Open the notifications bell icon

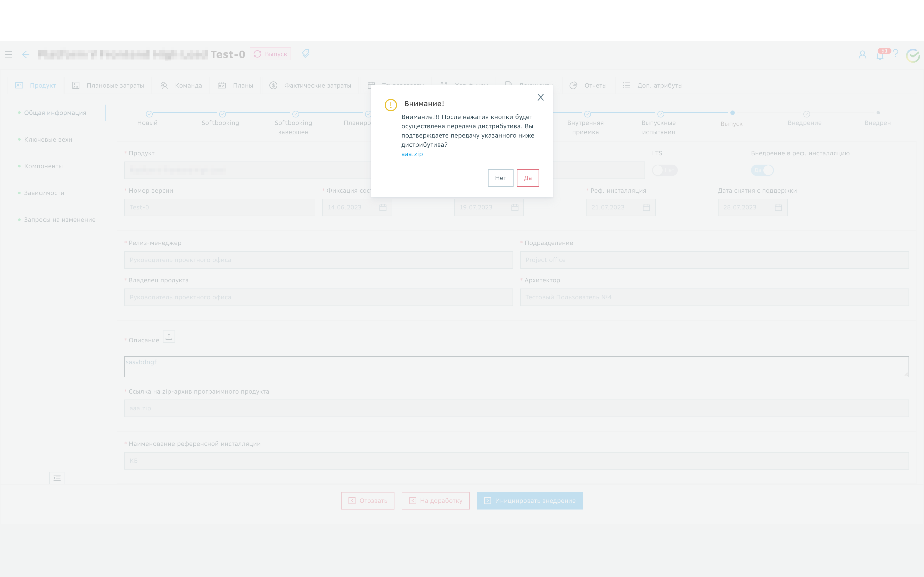click(880, 56)
